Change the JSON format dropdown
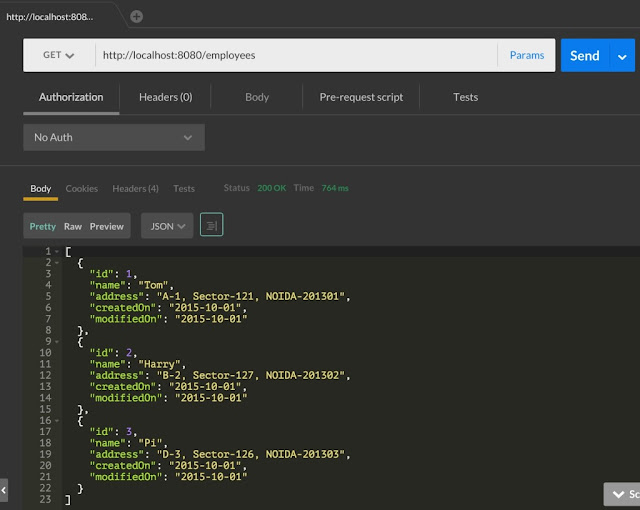This screenshot has height=510, width=640. coord(167,226)
